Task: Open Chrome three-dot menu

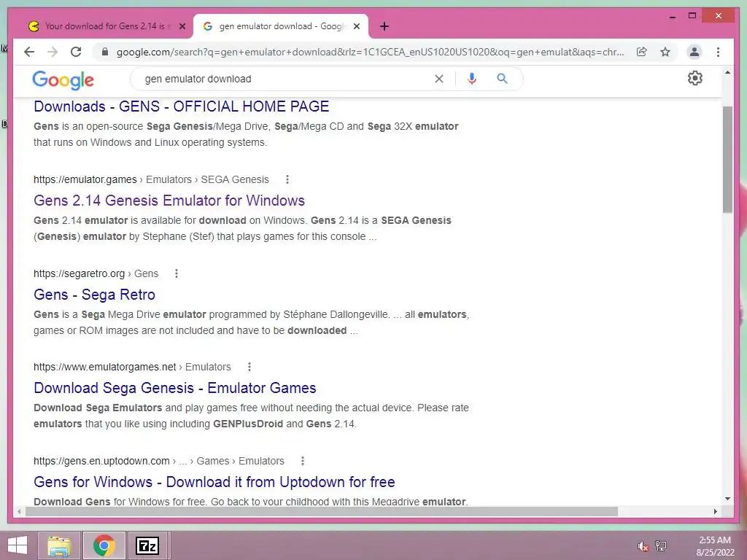Action: point(718,52)
